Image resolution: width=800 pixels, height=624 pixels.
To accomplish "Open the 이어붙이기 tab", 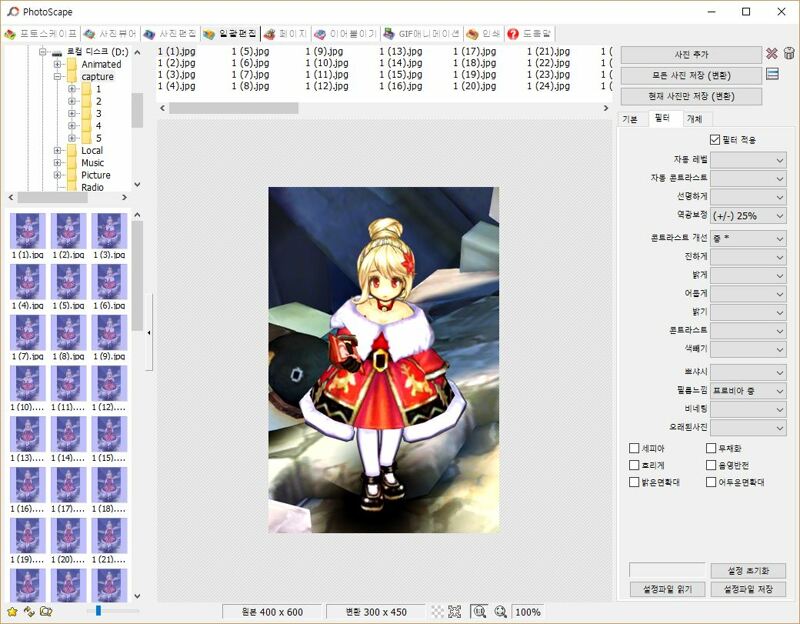I will coord(345,34).
